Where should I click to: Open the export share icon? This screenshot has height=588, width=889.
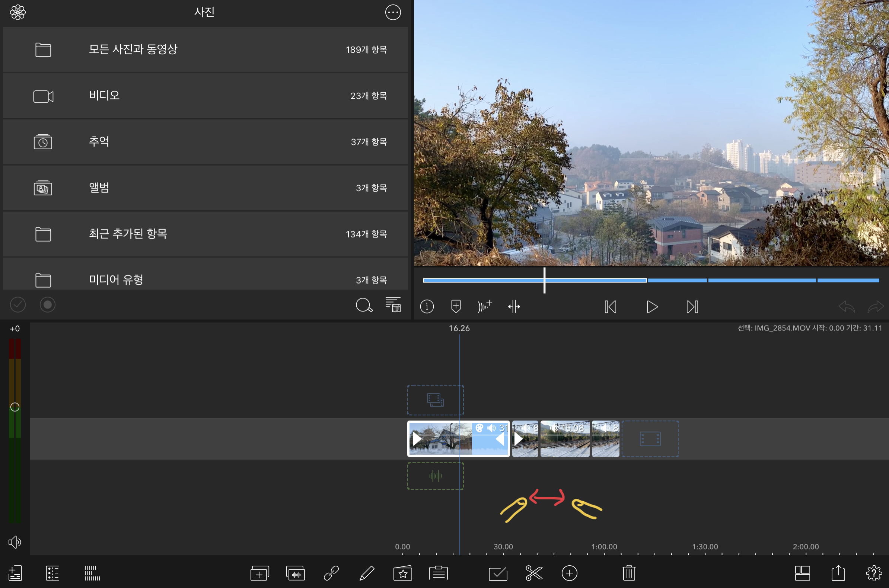pyautogui.click(x=838, y=573)
